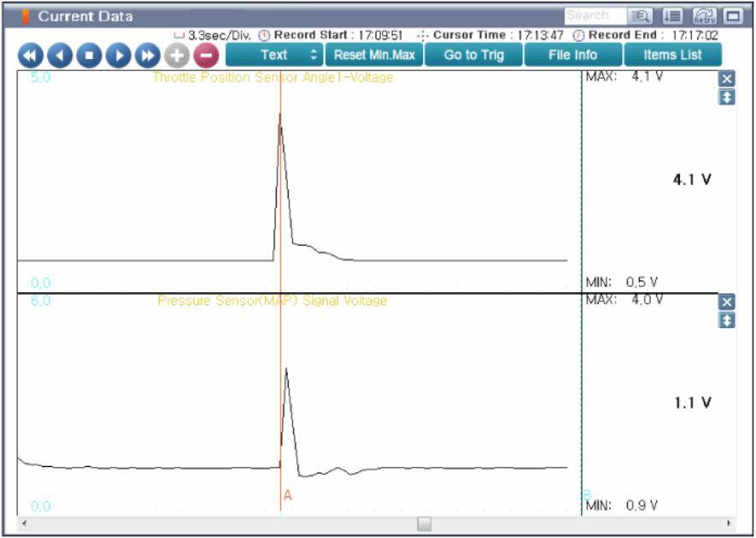Click the rewind playback button
Viewport: 756px width, 538px height.
30,56
